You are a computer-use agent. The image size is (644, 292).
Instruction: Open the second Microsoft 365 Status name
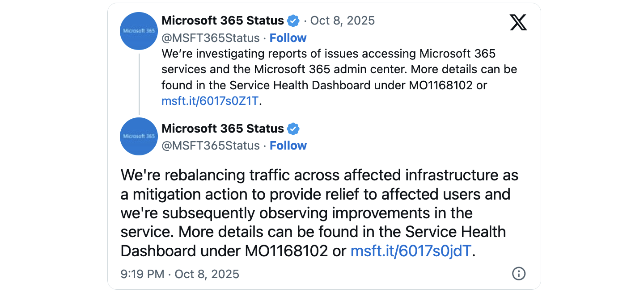pyautogui.click(x=222, y=128)
